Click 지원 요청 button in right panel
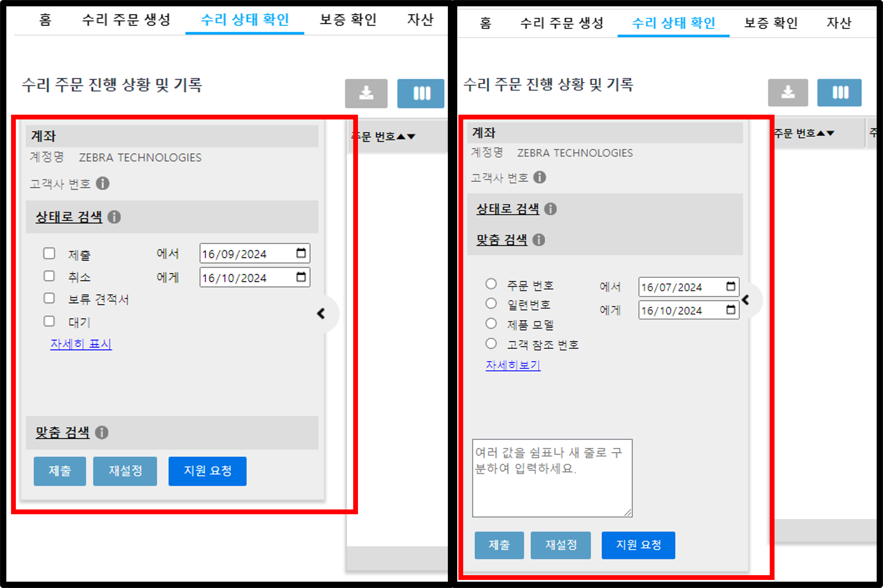883x588 pixels. coord(638,545)
